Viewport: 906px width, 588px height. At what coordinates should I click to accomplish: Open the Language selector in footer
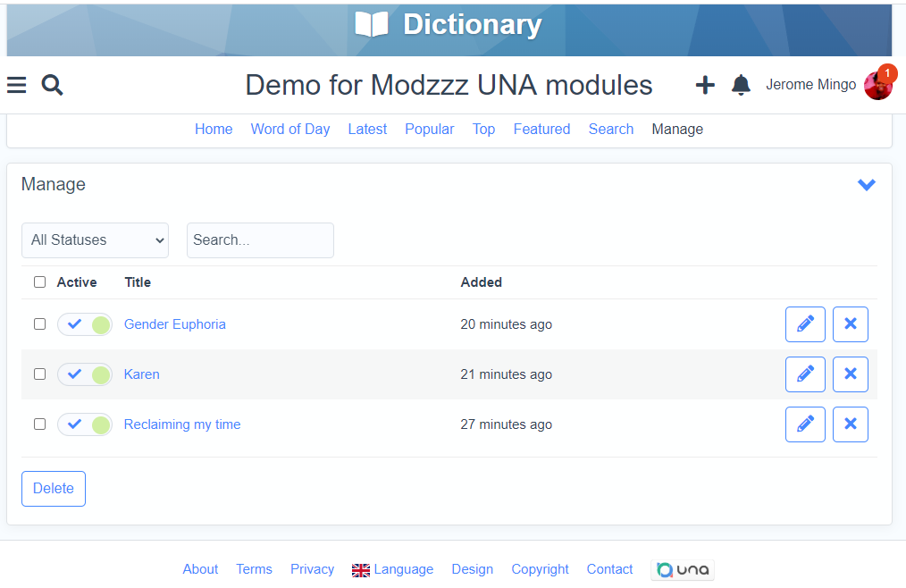[x=393, y=569]
